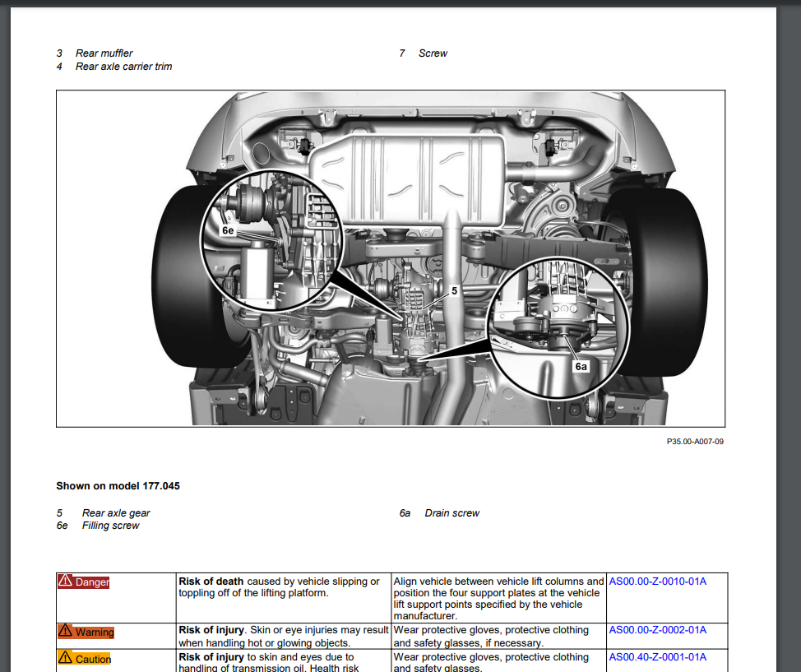801x672 pixels.
Task: Click the red Danger warning icon
Action: pos(66,581)
